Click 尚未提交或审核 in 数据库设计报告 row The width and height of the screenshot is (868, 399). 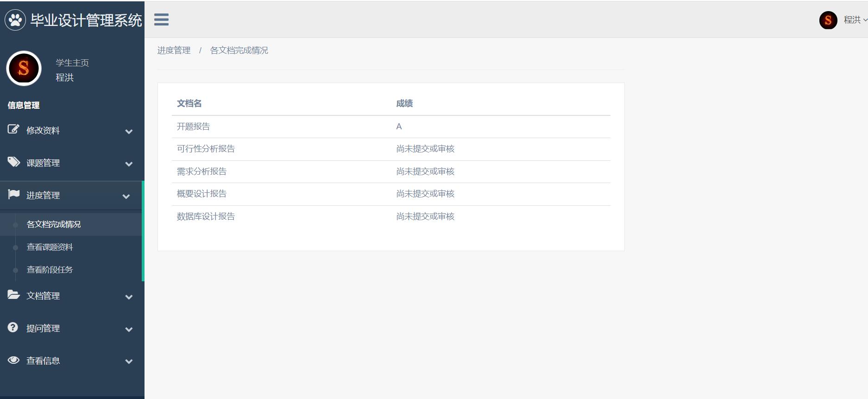[425, 216]
